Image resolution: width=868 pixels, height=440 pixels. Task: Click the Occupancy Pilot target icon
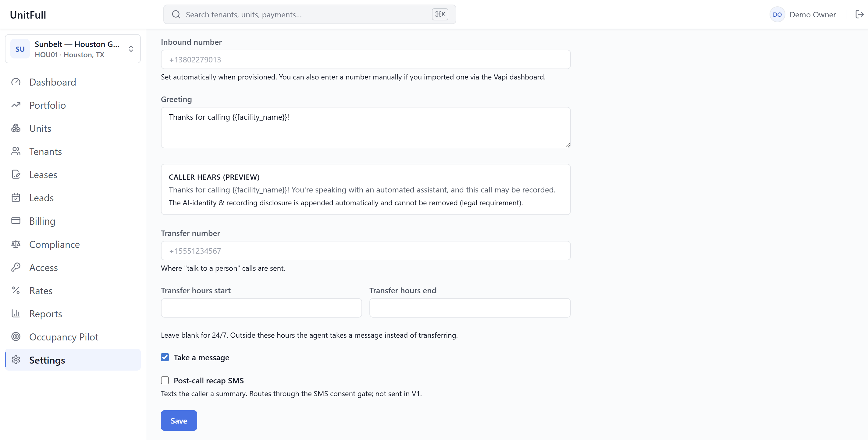tap(16, 337)
